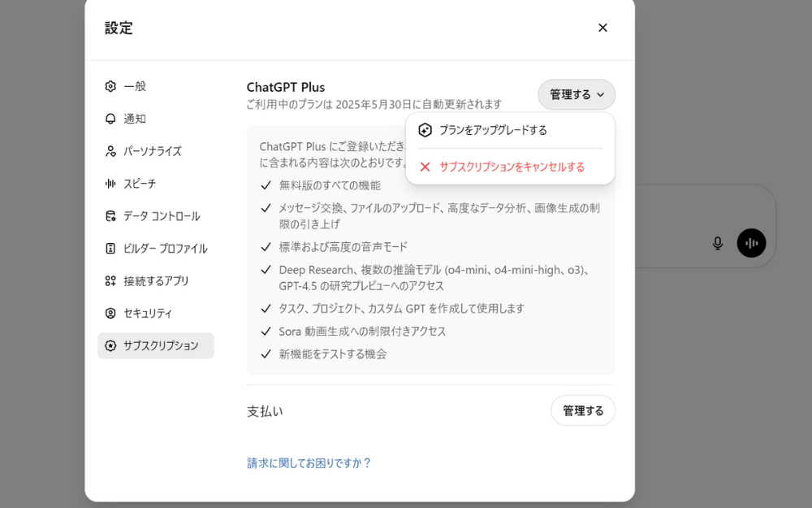Image resolution: width=812 pixels, height=508 pixels.
Task: Open the 通知 settings tab
Action: coord(156,119)
